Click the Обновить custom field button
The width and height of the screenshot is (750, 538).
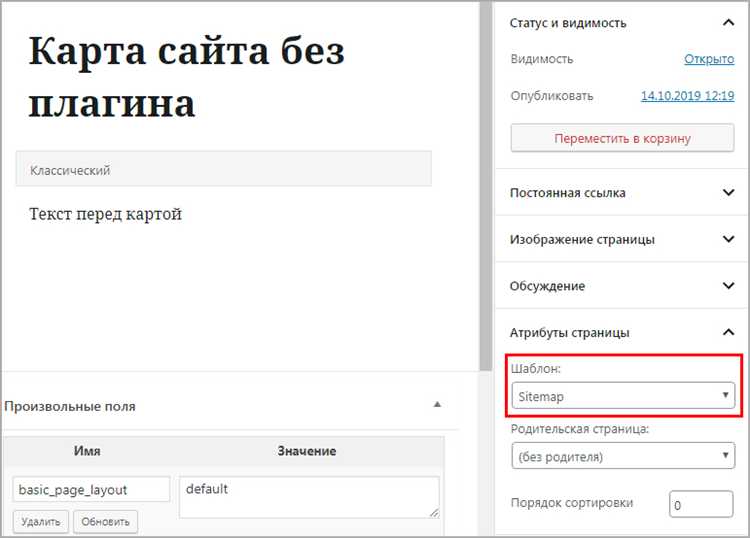(105, 522)
